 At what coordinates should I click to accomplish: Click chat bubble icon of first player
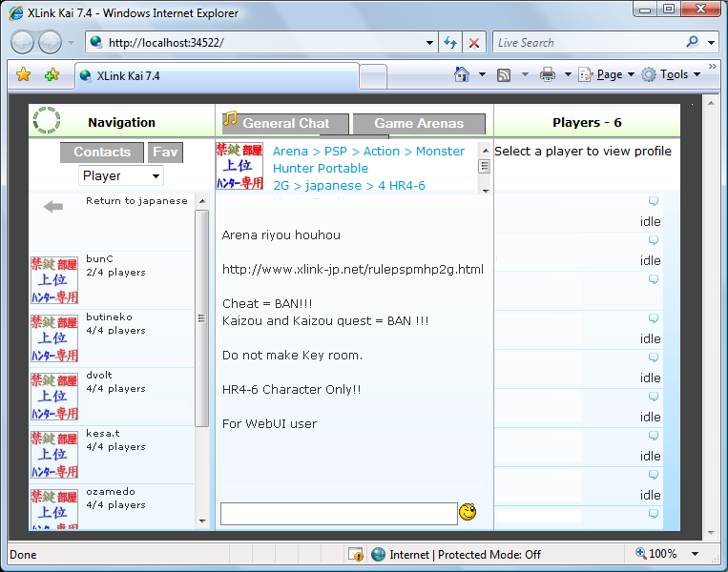654,201
